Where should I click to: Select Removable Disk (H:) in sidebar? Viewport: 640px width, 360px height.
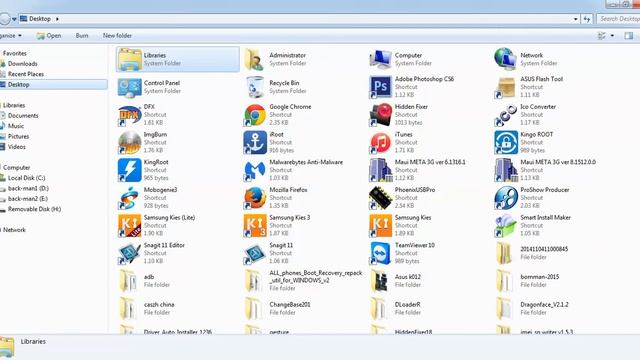click(x=34, y=209)
